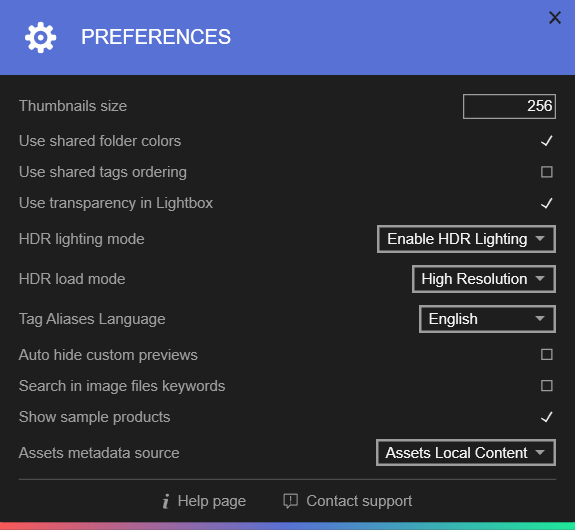Toggle Use transparency in Lightbox checkmark
The height and width of the screenshot is (530, 575).
click(547, 203)
